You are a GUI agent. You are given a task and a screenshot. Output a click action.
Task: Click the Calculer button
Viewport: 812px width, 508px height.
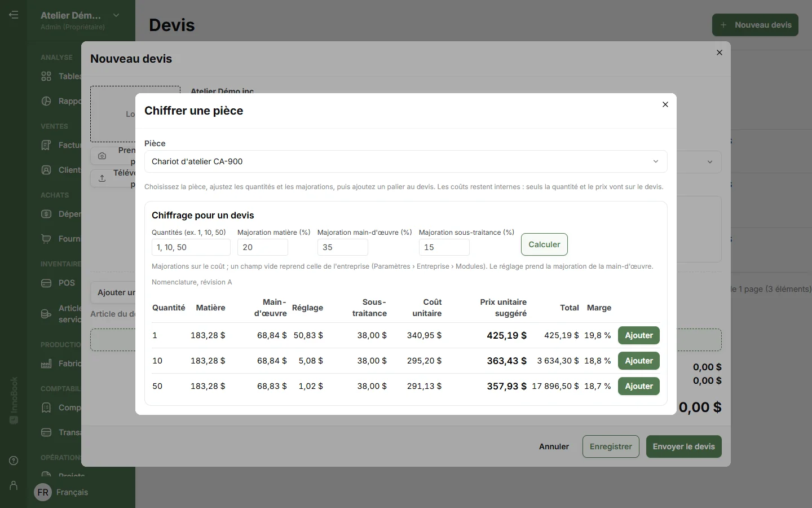(544, 244)
